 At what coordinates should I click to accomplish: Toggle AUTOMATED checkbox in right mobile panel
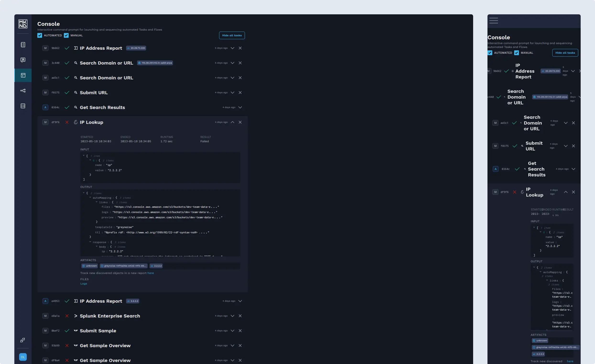point(490,53)
